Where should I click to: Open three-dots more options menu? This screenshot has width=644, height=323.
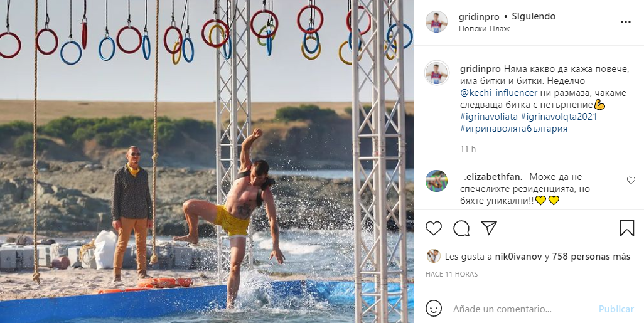[x=626, y=22]
